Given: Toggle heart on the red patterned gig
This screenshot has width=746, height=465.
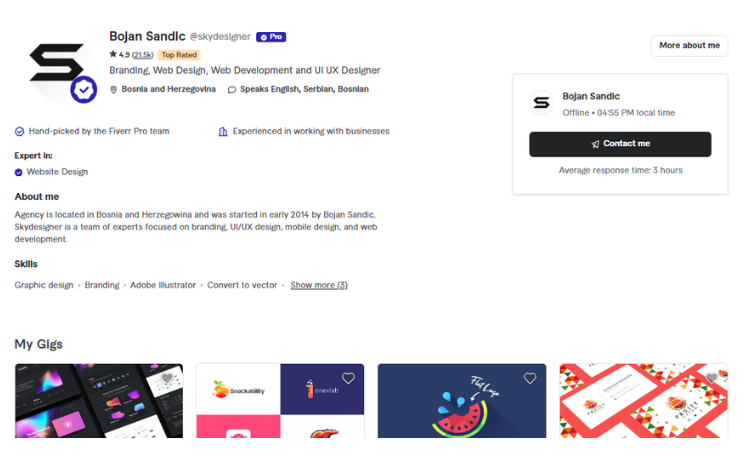Looking at the screenshot, I should pos(711,378).
